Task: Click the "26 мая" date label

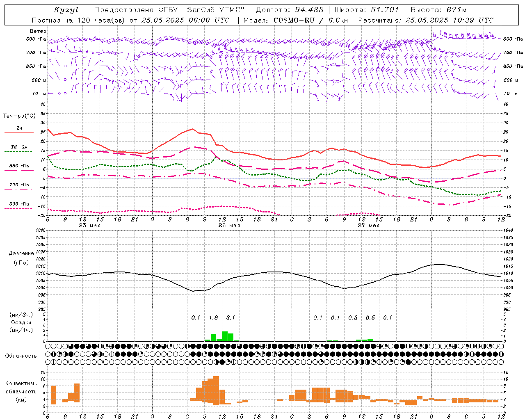Action: pos(229,226)
